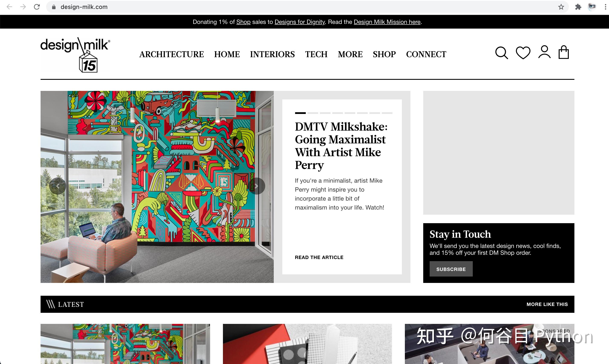Open the user account icon

tap(544, 52)
